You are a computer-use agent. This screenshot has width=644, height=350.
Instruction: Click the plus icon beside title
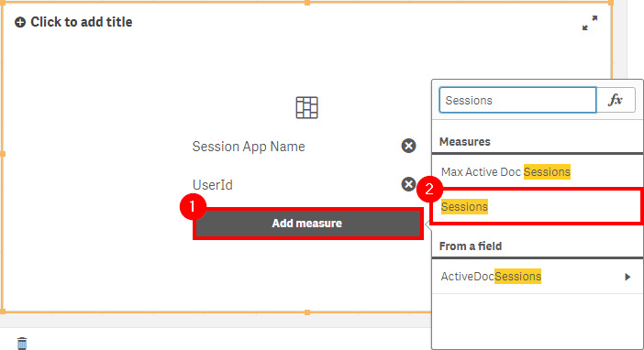click(20, 22)
